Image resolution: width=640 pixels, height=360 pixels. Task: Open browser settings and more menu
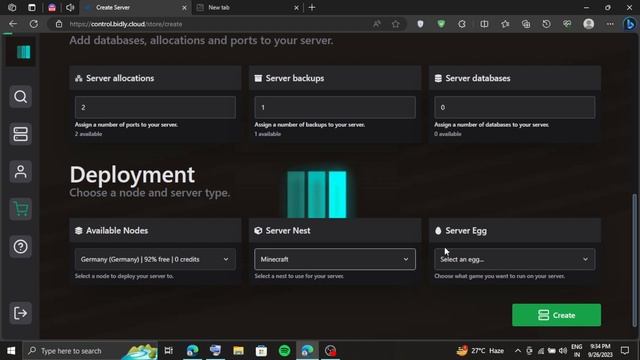point(610,24)
